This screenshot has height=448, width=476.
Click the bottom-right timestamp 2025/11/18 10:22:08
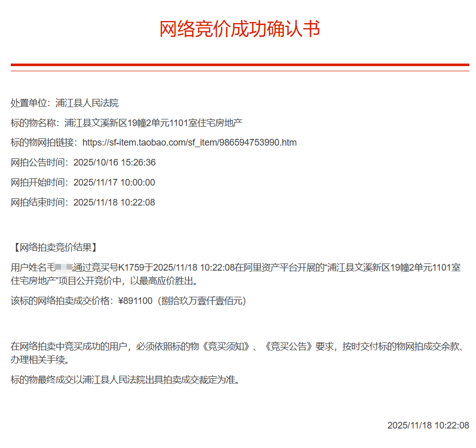click(428, 425)
